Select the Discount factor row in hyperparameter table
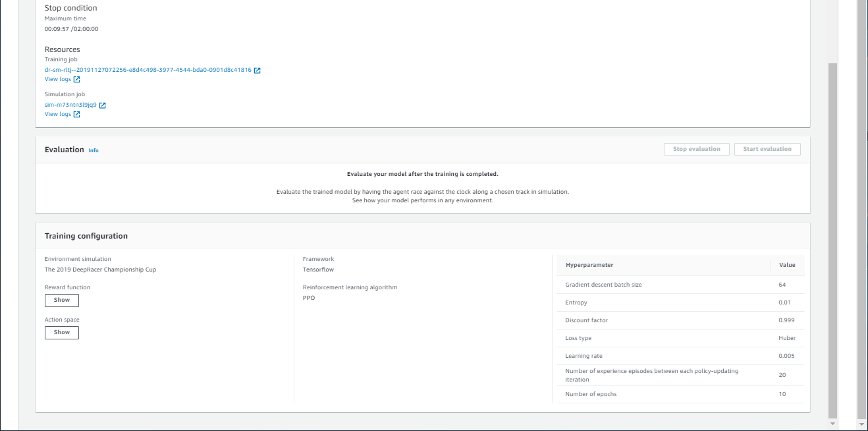This screenshot has height=431, width=868. click(680, 321)
